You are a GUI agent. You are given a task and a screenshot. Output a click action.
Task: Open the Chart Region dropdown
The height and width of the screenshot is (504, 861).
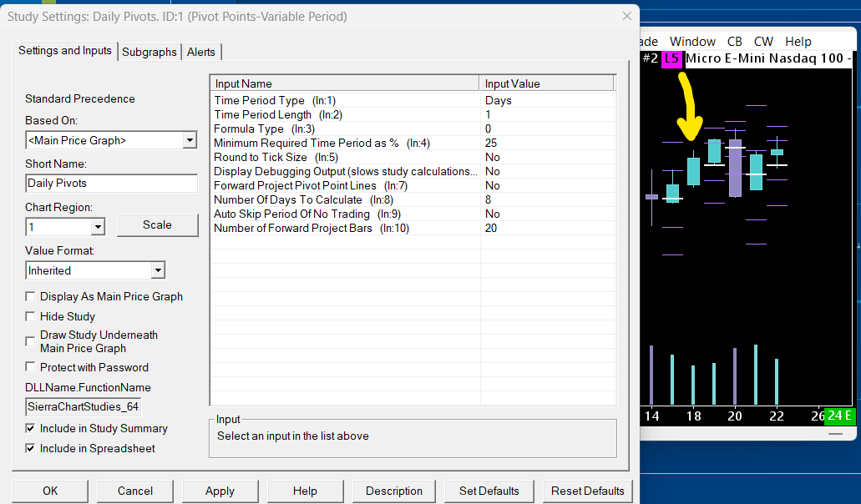[98, 226]
